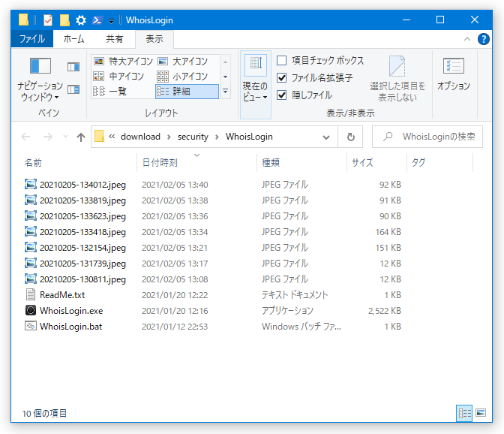
Task: Select the WhoisLogin.bat file name
Action: [70, 327]
